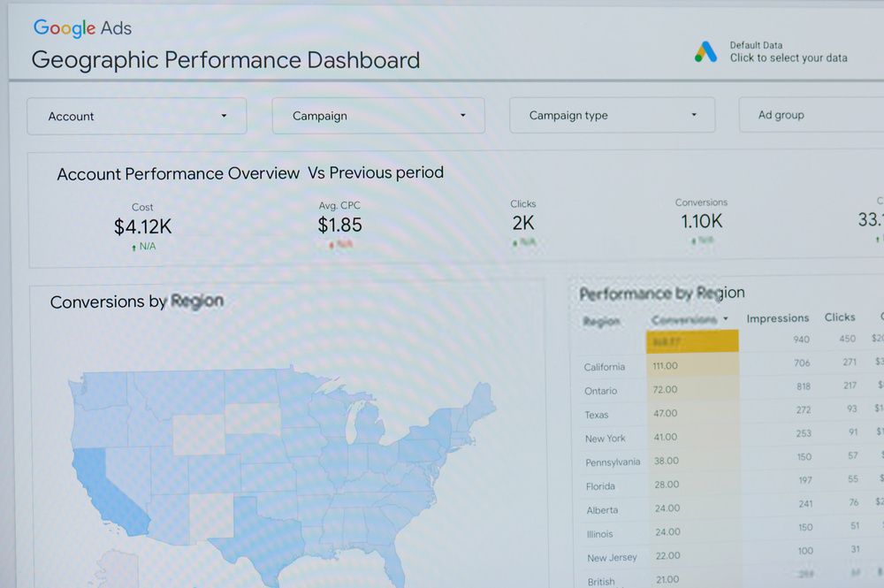The image size is (884, 588).
Task: Select the Illinois row label
Action: click(599, 534)
